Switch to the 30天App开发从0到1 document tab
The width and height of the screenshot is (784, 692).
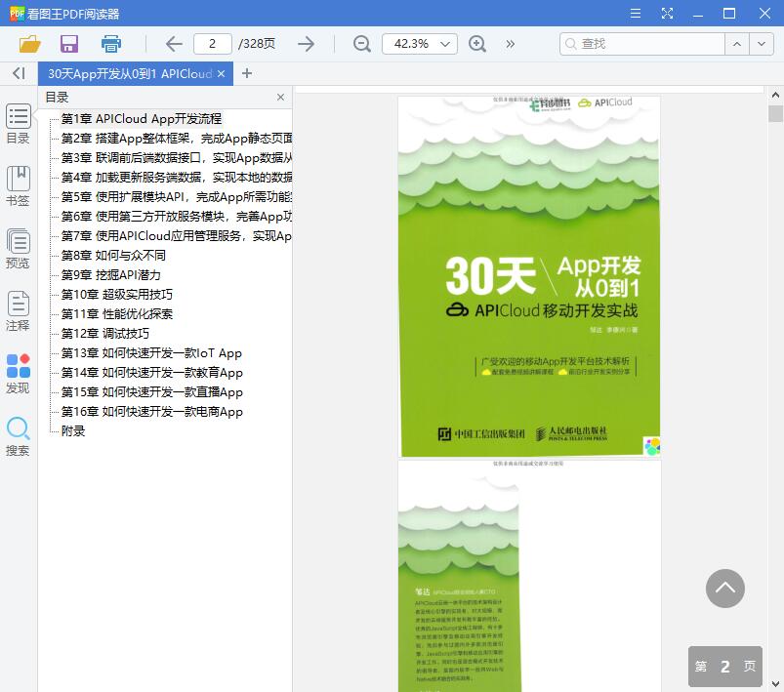point(130,74)
